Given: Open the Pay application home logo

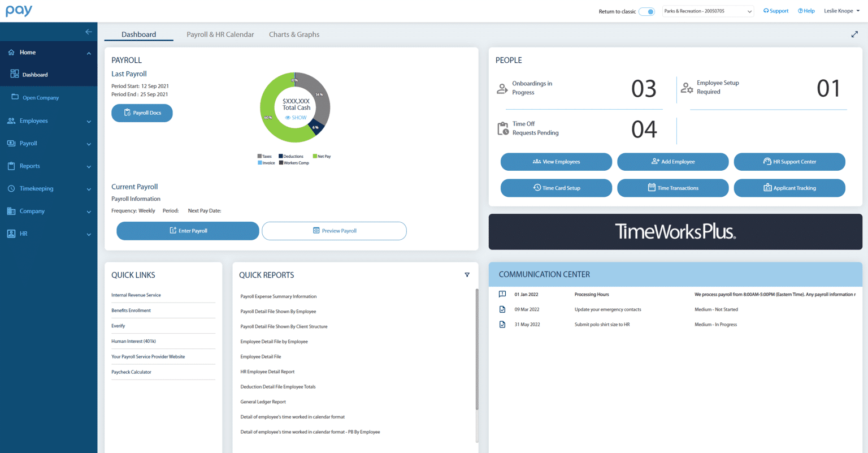Looking at the screenshot, I should pyautogui.click(x=19, y=10).
